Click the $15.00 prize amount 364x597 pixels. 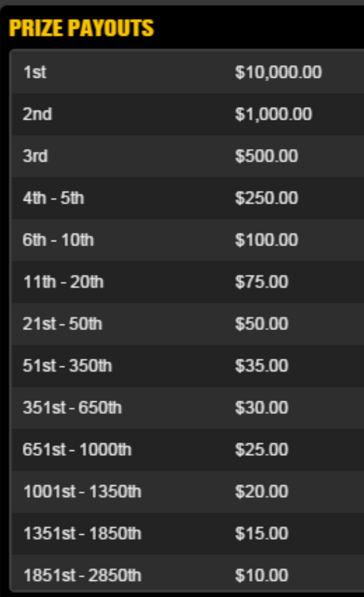[x=262, y=533]
